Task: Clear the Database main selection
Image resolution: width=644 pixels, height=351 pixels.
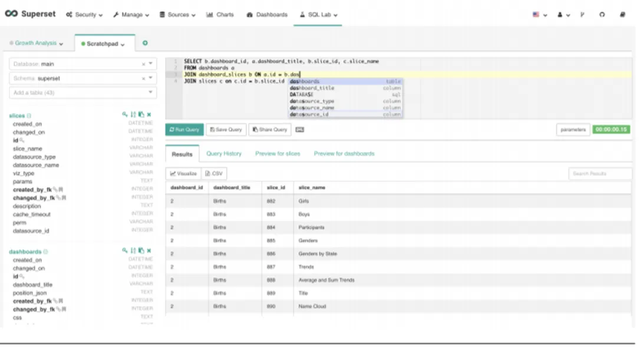Action: pos(143,64)
